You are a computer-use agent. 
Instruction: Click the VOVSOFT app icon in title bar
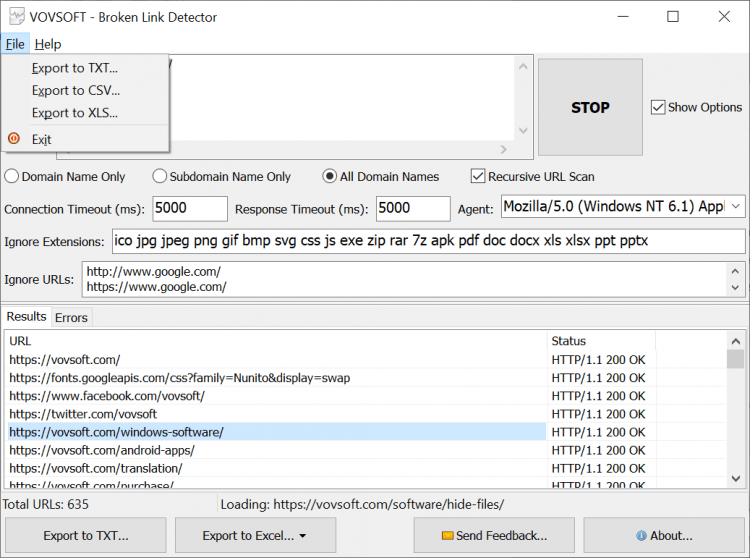(14, 17)
